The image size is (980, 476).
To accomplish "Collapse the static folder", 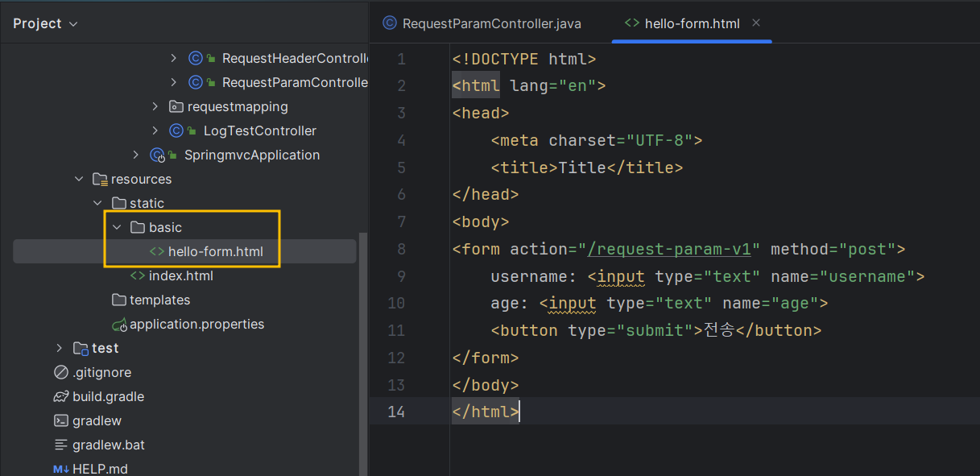I will point(97,203).
